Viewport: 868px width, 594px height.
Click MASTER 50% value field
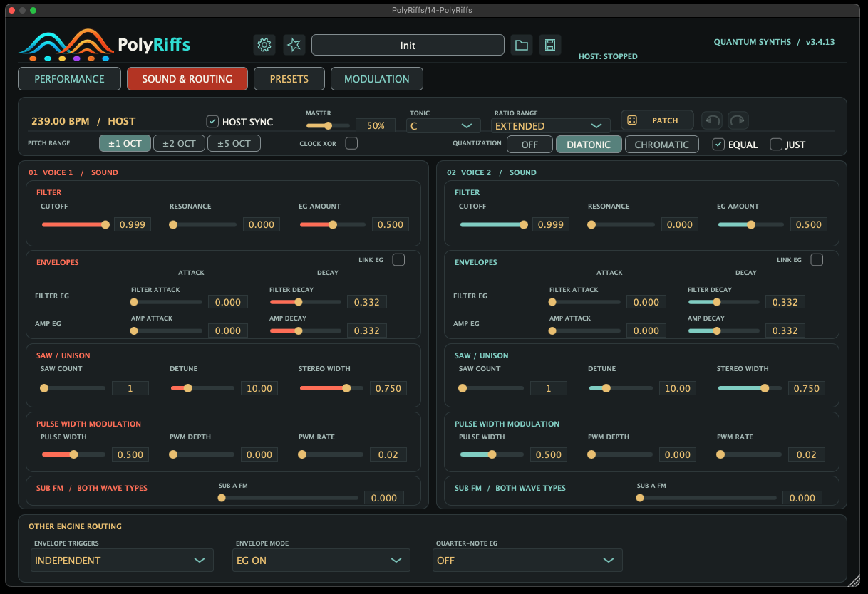[x=376, y=125]
